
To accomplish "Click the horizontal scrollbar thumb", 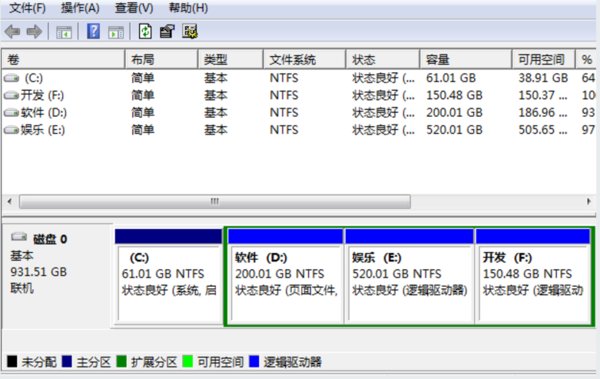I will pos(215,201).
